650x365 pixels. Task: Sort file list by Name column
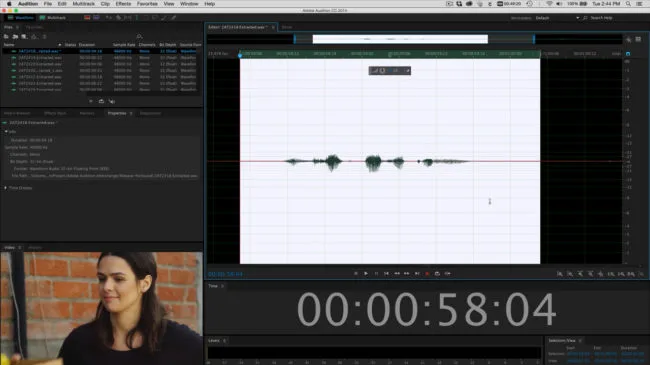9,45
